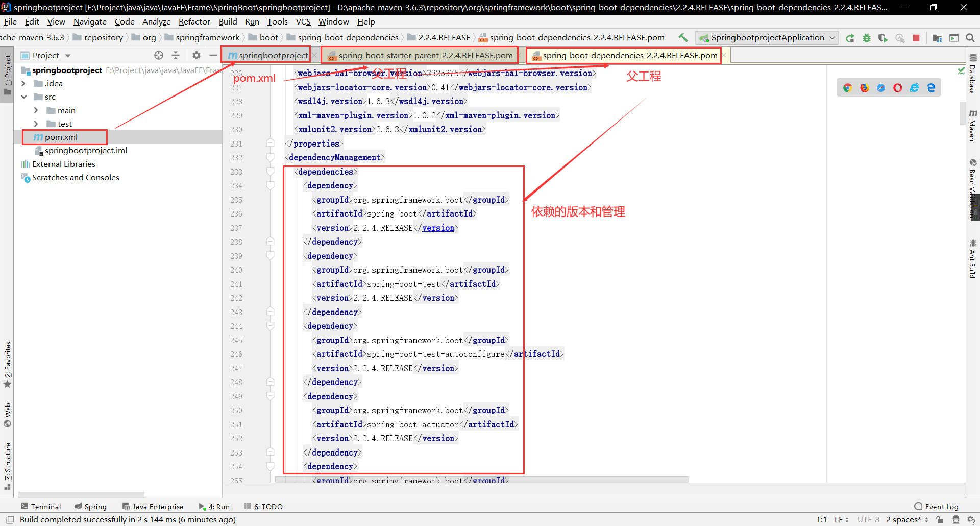Open the VCS menu

(303, 21)
